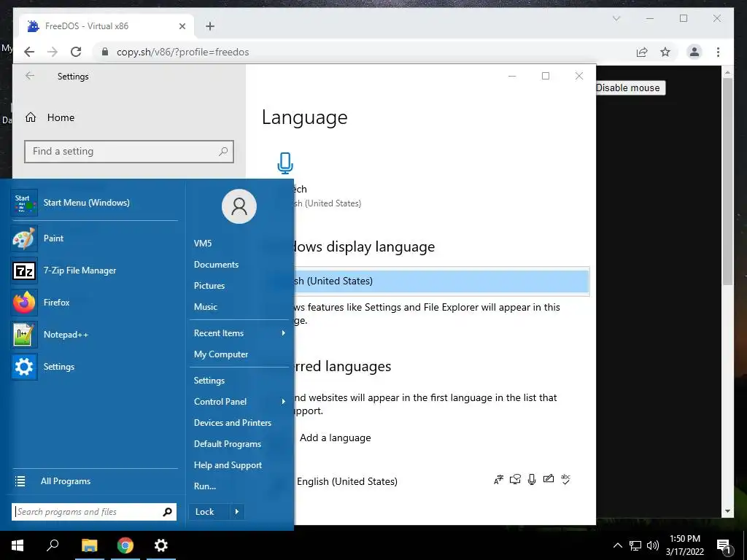Open taskbar search magnifier
The width and height of the screenshot is (747, 560).
click(x=53, y=545)
